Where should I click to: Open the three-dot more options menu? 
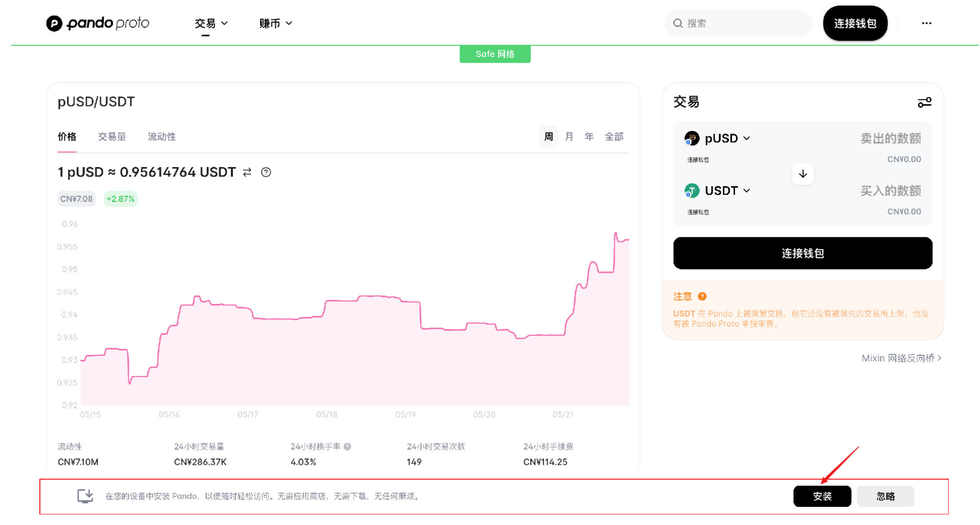926,23
